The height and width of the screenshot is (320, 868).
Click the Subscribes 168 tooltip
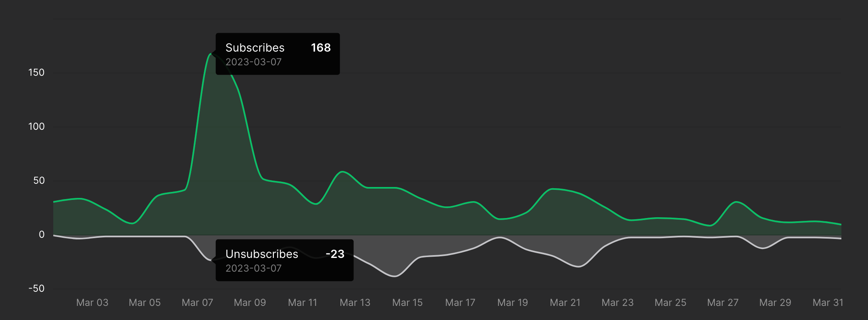tap(278, 54)
